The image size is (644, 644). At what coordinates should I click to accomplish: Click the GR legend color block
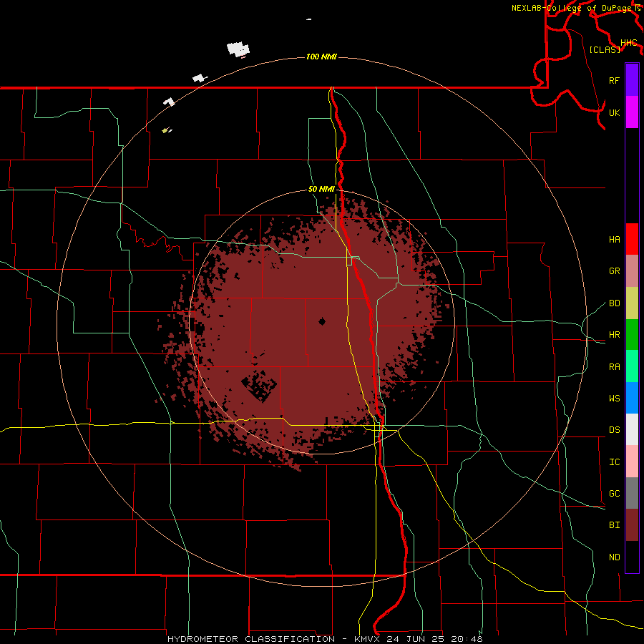point(632,270)
